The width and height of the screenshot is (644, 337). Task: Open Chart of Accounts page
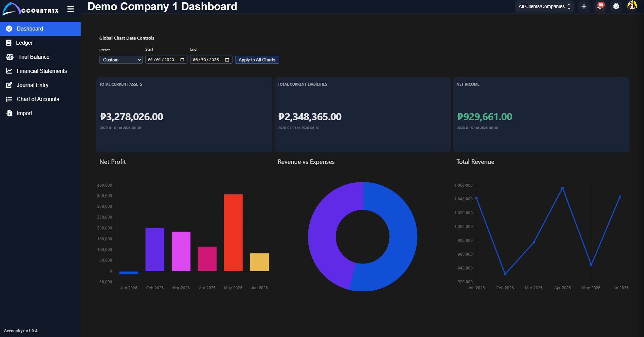tap(40, 99)
